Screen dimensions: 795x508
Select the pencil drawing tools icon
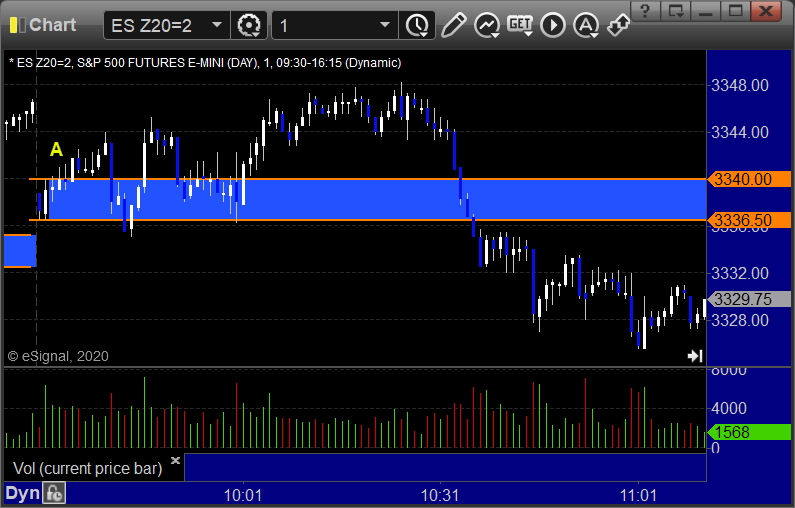[453, 25]
